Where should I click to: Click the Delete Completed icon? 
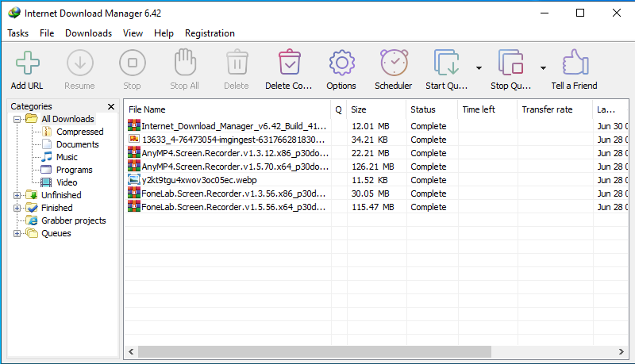[289, 63]
